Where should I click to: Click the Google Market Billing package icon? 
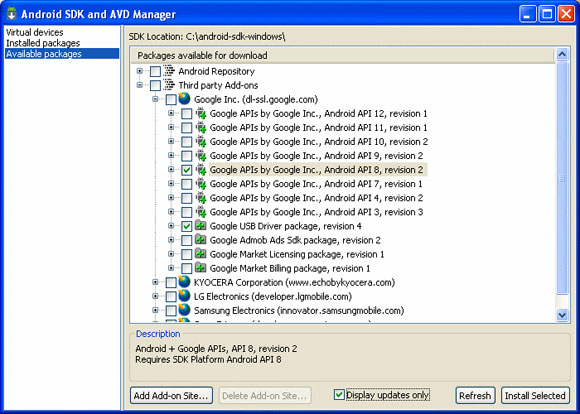click(201, 268)
